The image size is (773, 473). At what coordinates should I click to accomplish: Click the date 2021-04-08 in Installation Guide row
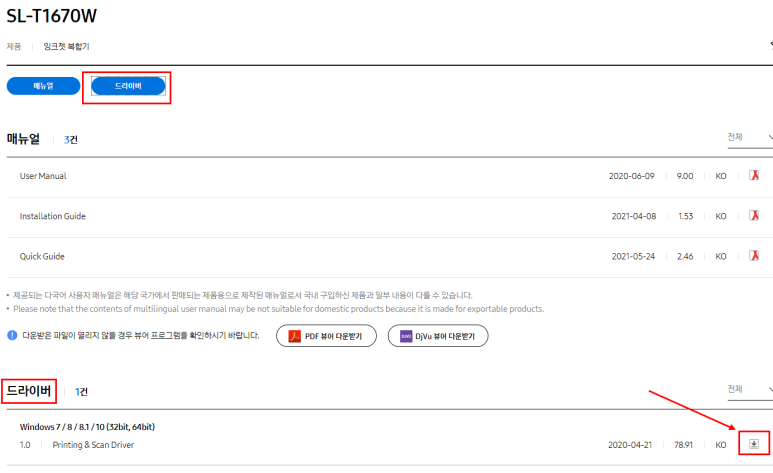pyautogui.click(x=634, y=216)
